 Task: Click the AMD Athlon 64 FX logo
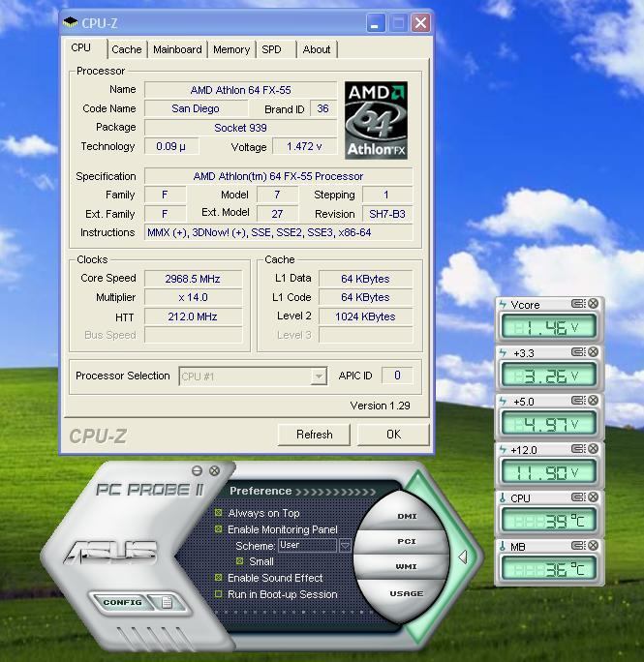click(376, 120)
